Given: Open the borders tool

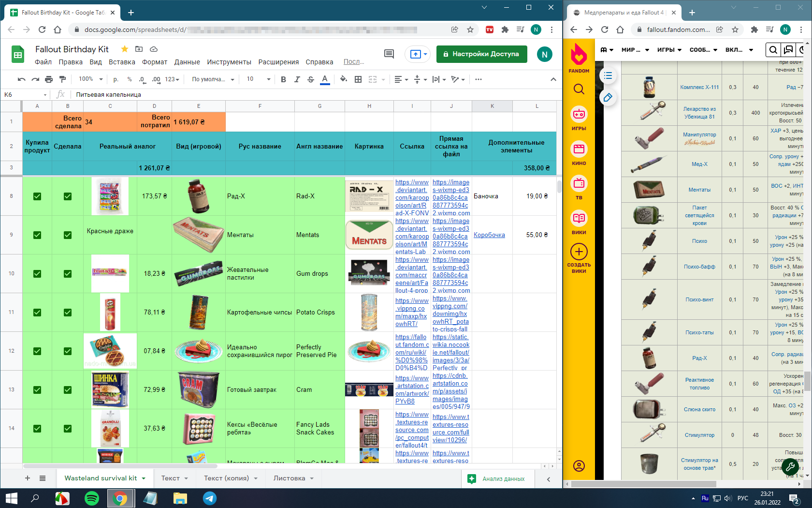Looking at the screenshot, I should 358,79.
